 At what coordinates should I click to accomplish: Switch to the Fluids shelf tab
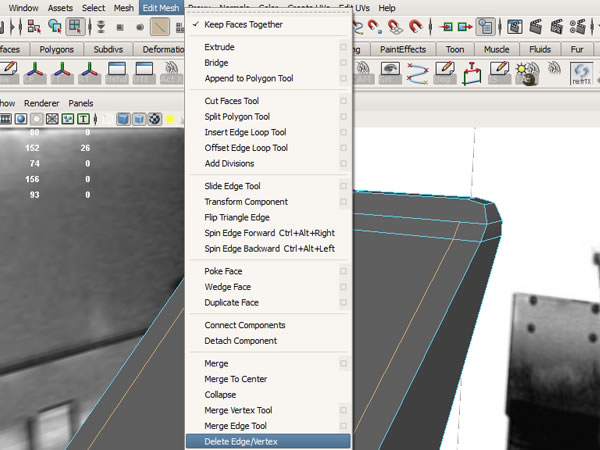click(540, 48)
